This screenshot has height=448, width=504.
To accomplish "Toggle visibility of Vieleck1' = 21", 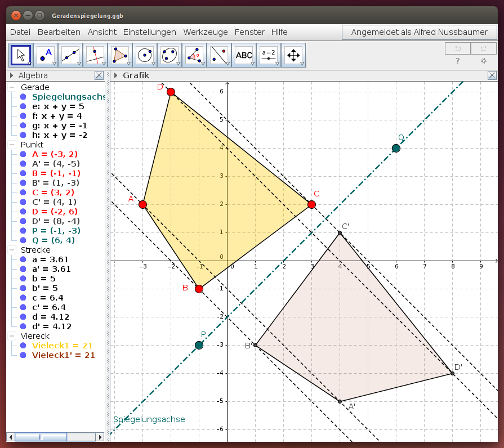I will pyautogui.click(x=23, y=355).
